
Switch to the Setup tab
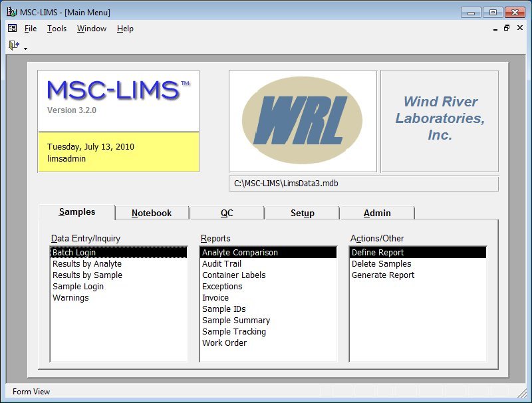(303, 213)
